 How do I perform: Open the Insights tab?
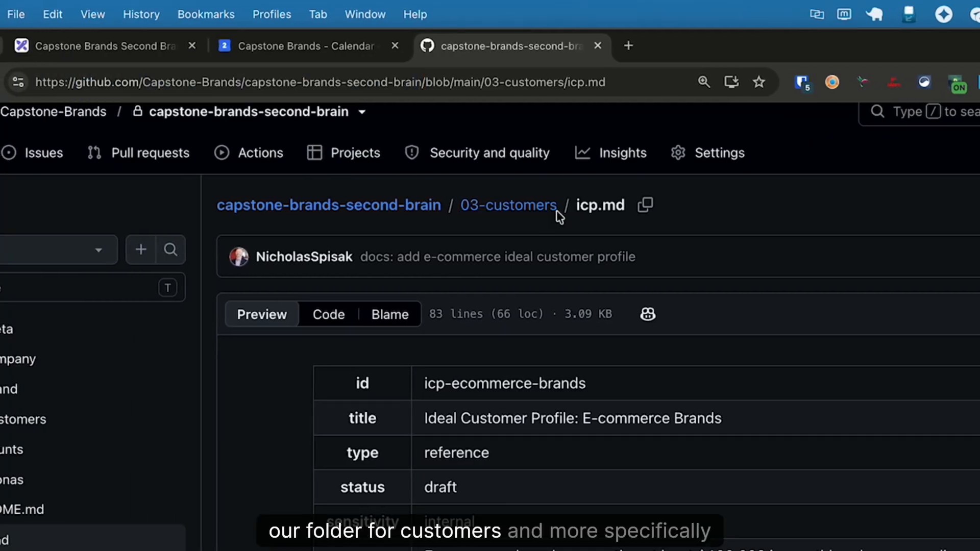610,153
